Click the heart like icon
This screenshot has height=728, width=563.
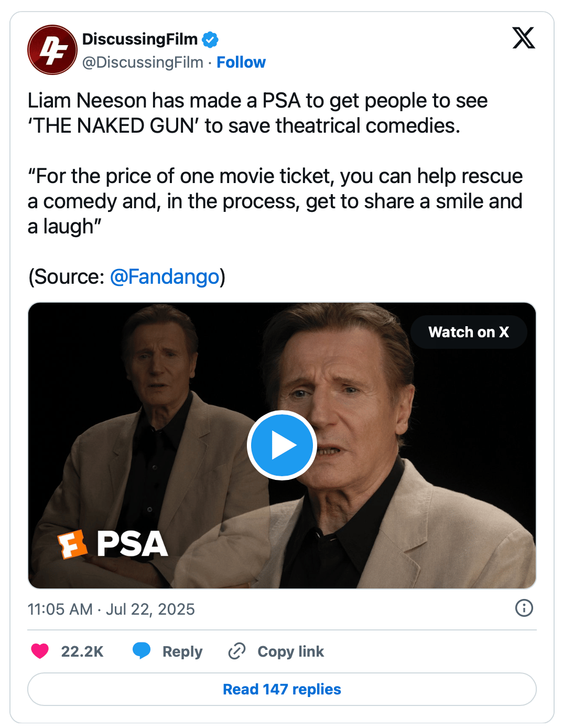point(40,651)
